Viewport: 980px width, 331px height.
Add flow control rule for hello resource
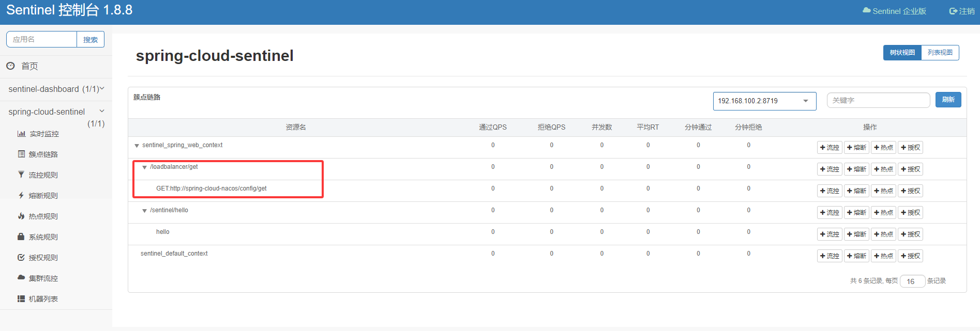(x=830, y=234)
